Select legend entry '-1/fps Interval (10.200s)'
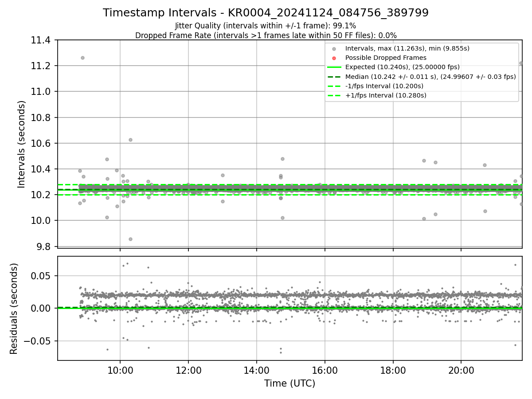The width and height of the screenshot is (532, 399). pyautogui.click(x=384, y=86)
